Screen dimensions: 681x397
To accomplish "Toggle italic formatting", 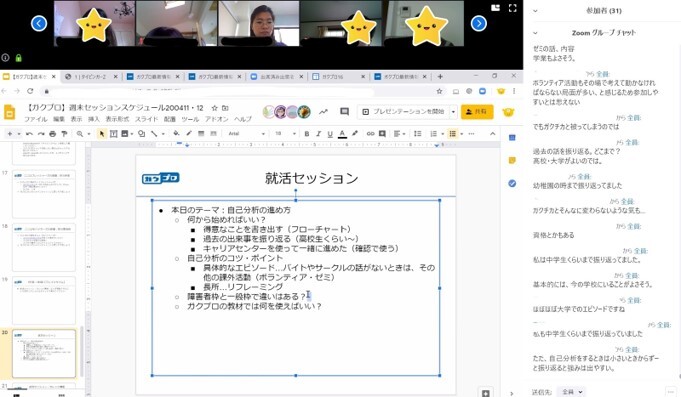I will coord(318,134).
